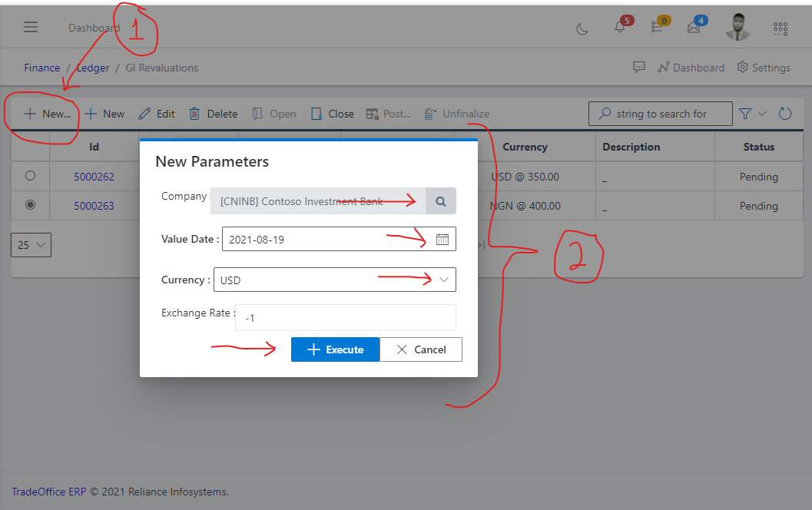Click the Execute button
Screen dimensions: 812x510
coord(335,349)
